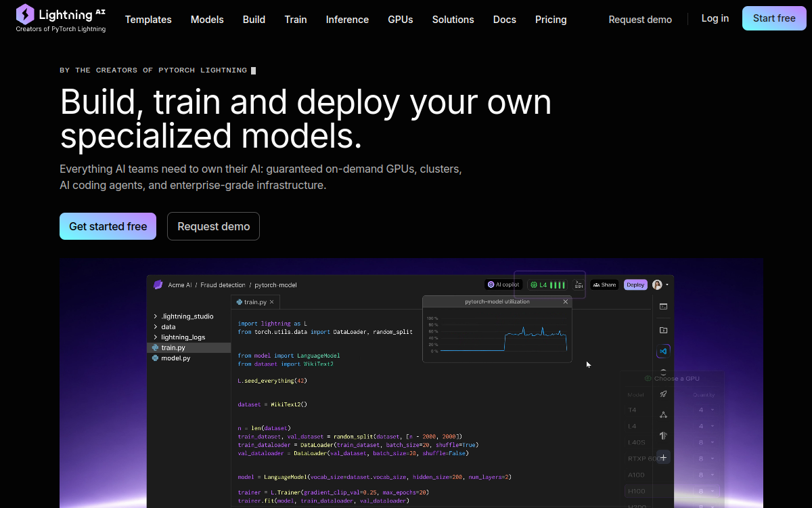
Task: Select train.py in the file tree
Action: [189, 347]
